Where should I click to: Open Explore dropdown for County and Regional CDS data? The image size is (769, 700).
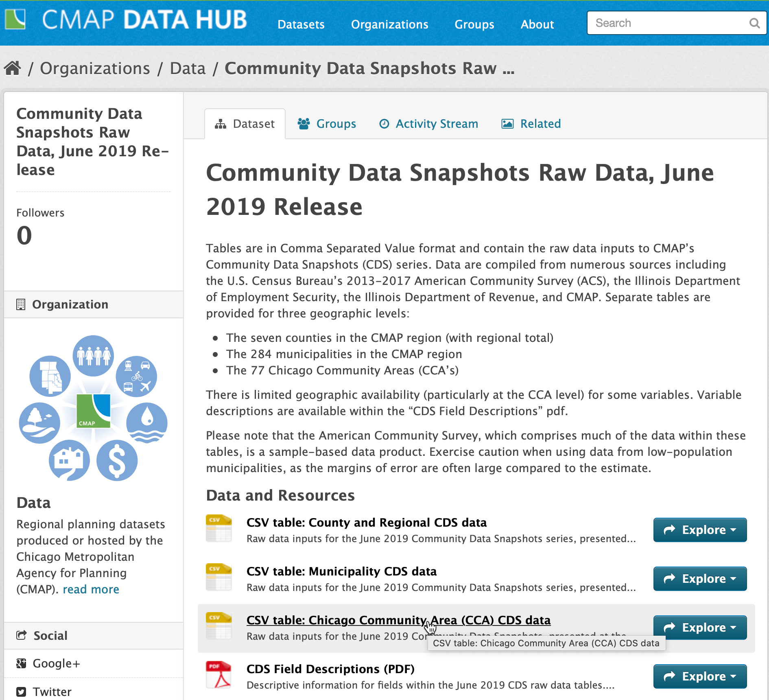tap(700, 530)
